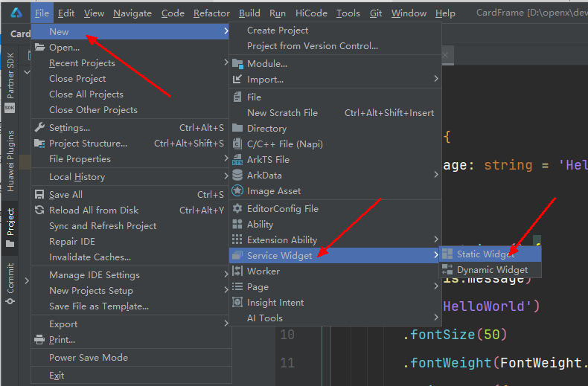This screenshot has height=386, width=588.
Task: Expand the AI Tools submenu arrow
Action: point(435,318)
